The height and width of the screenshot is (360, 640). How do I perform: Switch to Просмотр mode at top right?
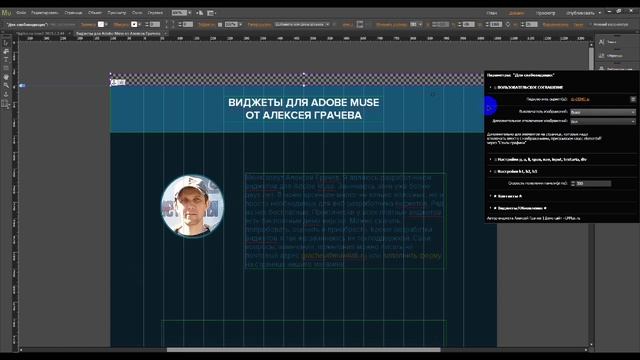[545, 13]
